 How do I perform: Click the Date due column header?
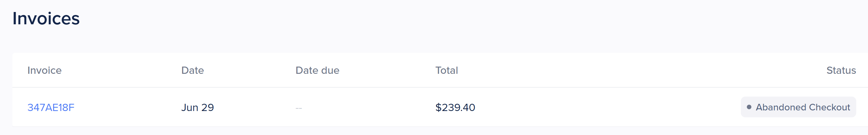click(x=317, y=70)
